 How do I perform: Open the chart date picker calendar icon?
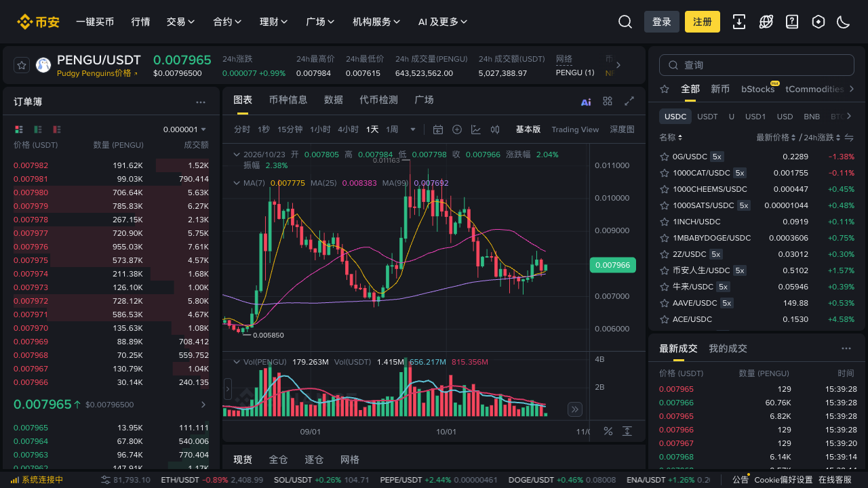[x=438, y=129]
